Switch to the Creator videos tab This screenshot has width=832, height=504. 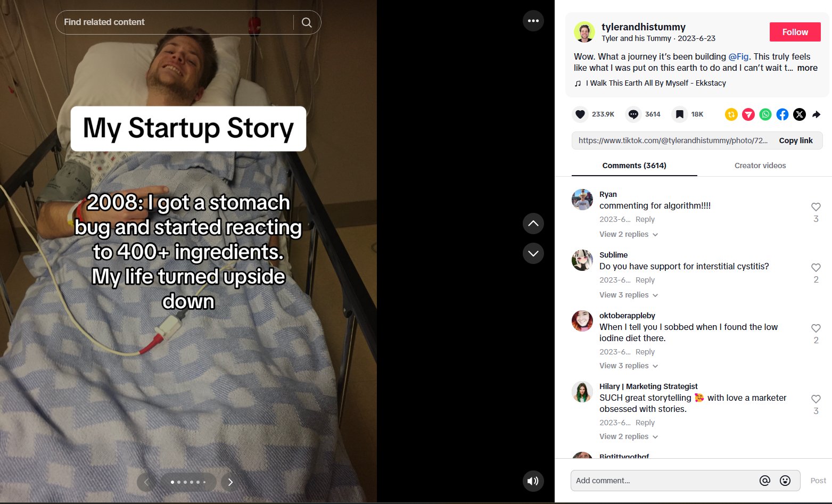click(760, 166)
